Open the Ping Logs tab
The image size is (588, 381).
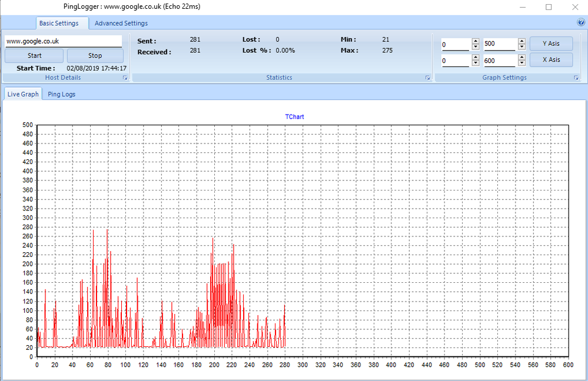coord(61,94)
